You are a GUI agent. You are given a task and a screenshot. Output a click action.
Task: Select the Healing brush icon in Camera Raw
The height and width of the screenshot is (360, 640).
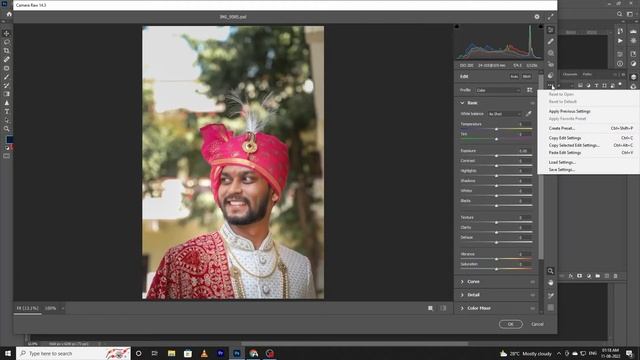[x=551, y=41]
